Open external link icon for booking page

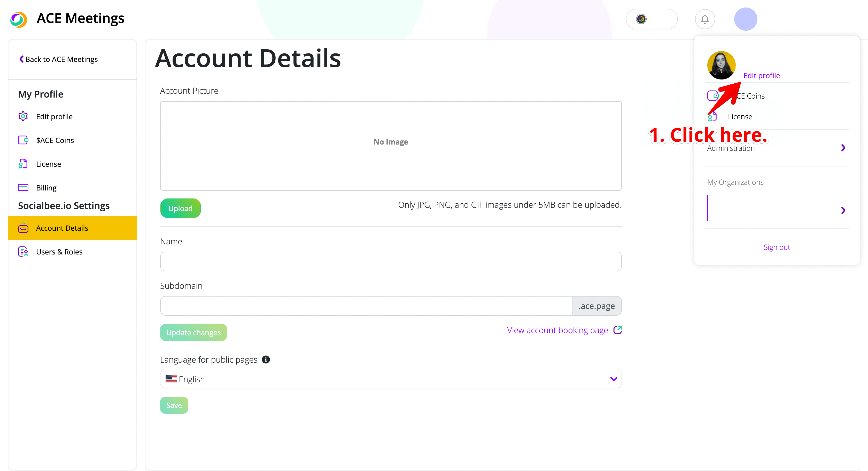(617, 330)
